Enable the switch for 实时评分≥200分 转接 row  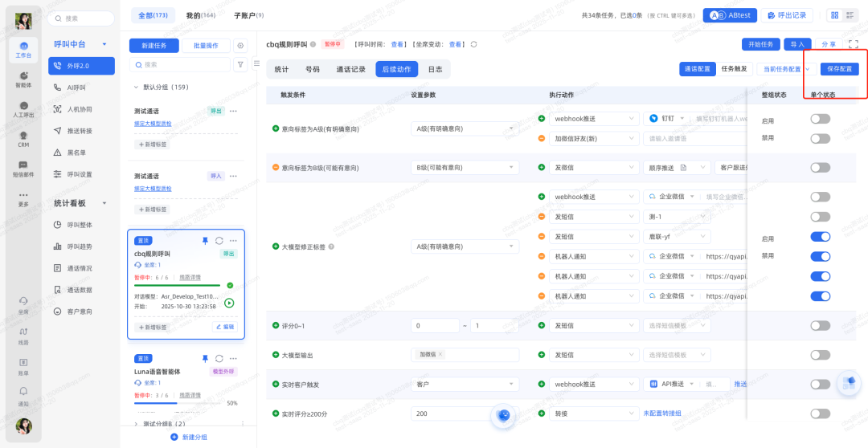820,414
